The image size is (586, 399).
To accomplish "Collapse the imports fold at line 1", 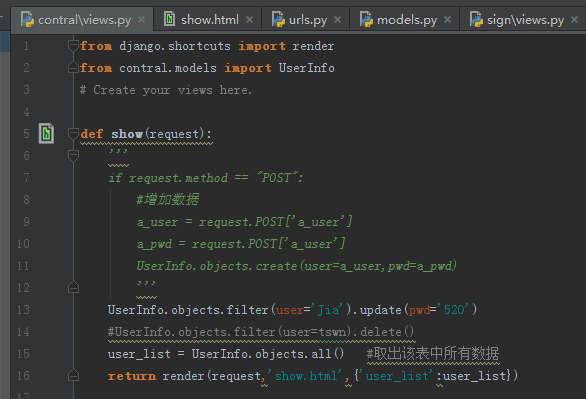I will tap(73, 46).
